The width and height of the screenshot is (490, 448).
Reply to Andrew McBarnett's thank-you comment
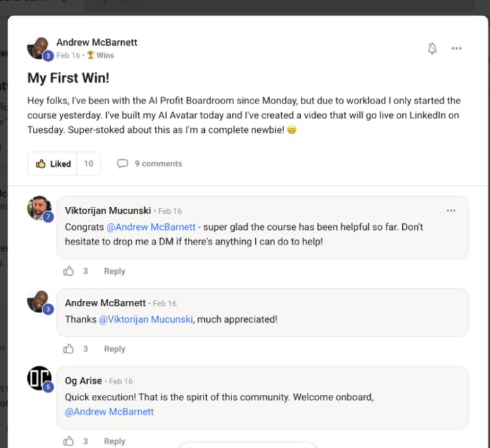(x=114, y=349)
